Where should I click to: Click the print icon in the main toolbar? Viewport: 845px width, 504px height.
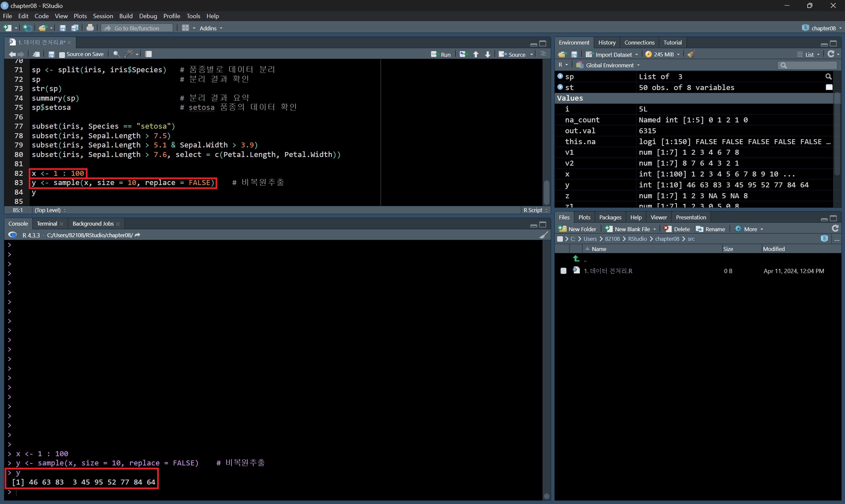[90, 28]
